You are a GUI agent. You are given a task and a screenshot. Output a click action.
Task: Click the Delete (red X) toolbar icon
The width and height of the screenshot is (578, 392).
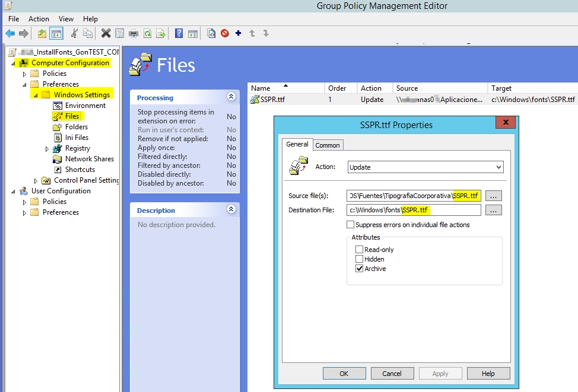106,33
